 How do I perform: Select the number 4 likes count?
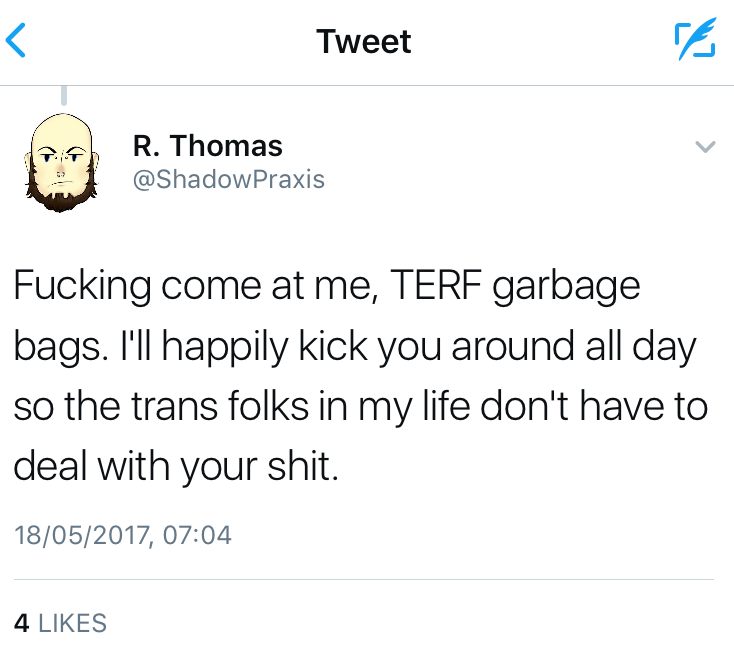(21, 622)
